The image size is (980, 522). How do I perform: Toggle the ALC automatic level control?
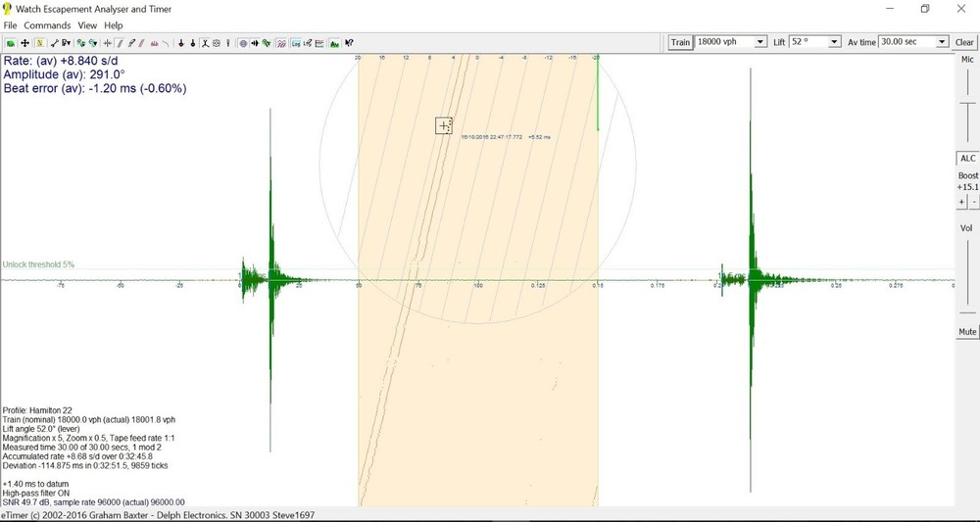(x=967, y=159)
